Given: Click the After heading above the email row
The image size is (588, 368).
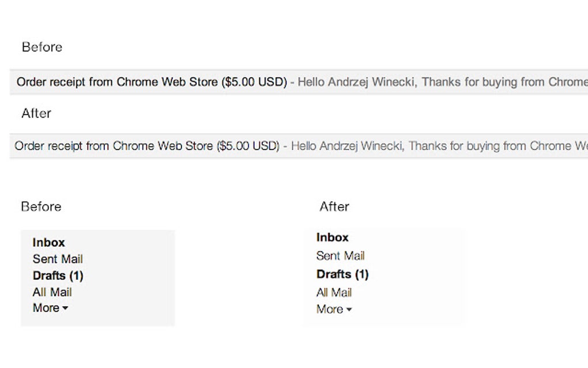Looking at the screenshot, I should pos(36,114).
